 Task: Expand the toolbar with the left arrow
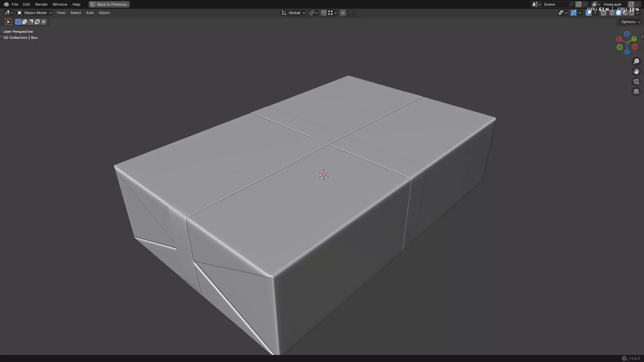click(x=1, y=37)
